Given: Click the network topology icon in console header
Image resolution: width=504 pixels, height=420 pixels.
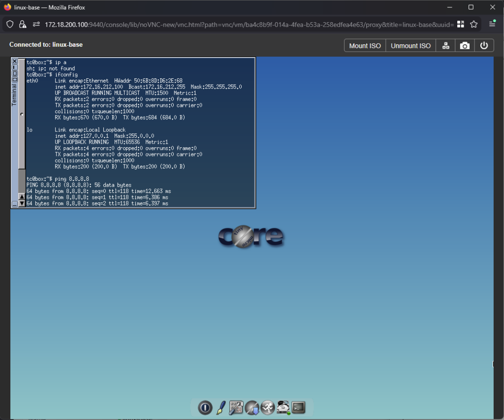Looking at the screenshot, I should tap(445, 45).
